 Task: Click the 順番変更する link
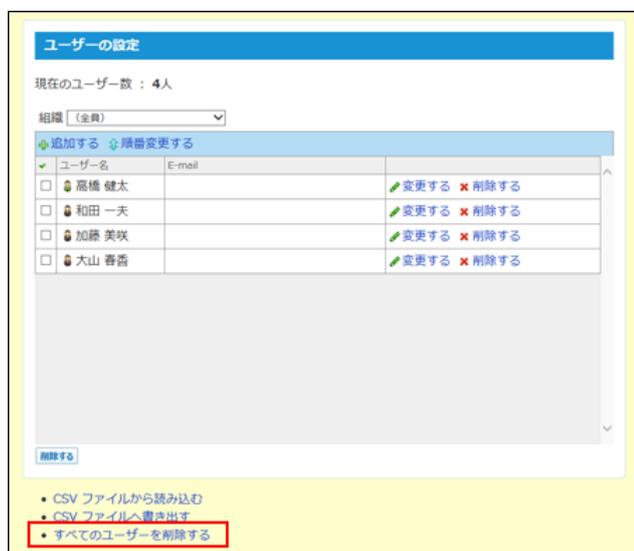pos(157,144)
